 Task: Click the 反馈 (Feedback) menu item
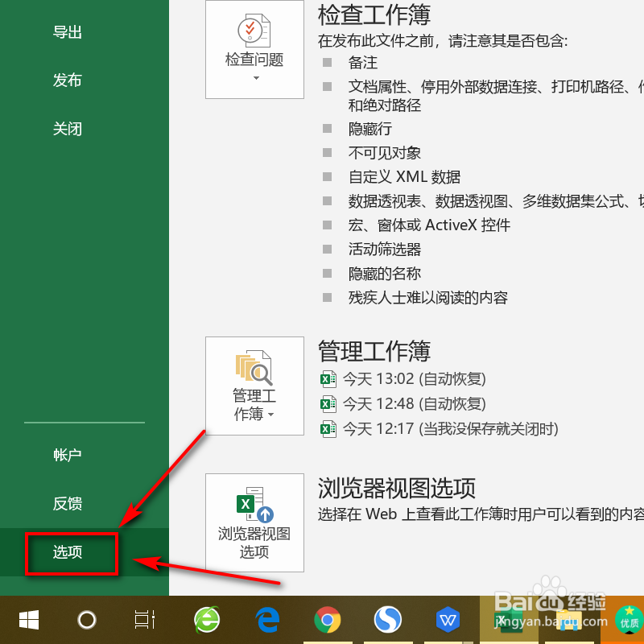(x=67, y=503)
